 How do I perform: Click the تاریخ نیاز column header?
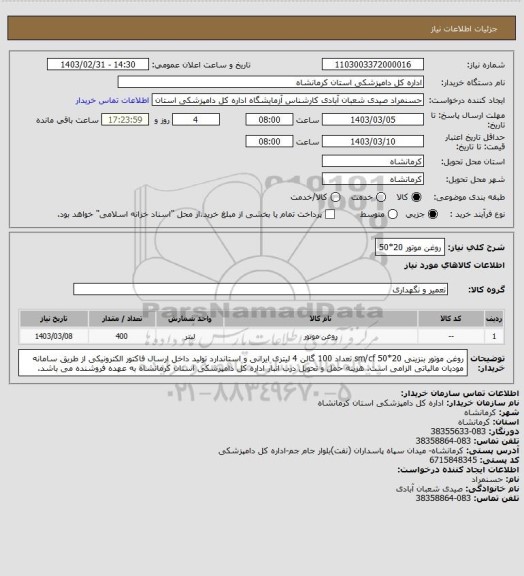(54, 318)
